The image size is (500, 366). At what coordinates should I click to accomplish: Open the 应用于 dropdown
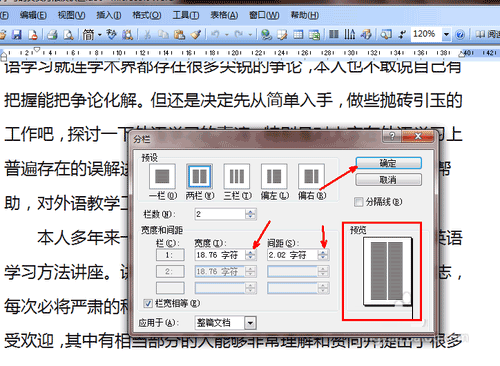pos(250,323)
